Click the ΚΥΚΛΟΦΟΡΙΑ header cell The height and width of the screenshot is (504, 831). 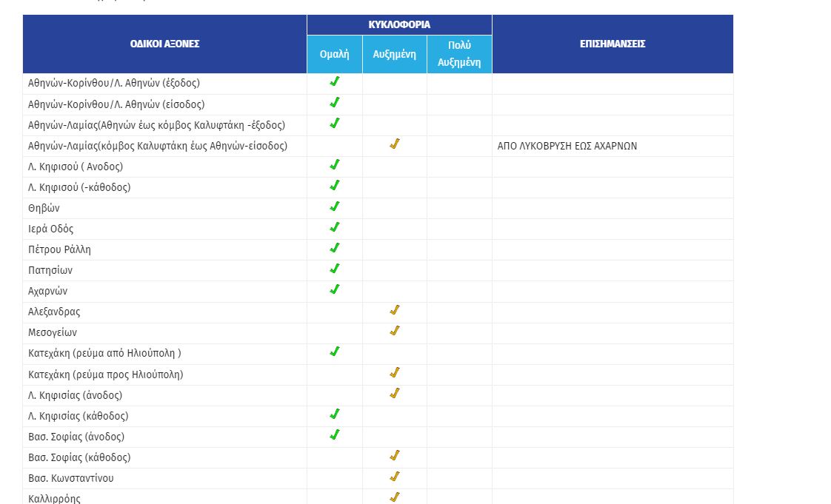point(399,24)
